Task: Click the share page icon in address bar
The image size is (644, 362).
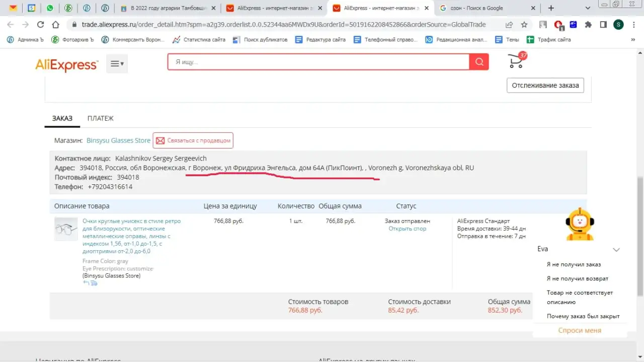Action: click(509, 25)
